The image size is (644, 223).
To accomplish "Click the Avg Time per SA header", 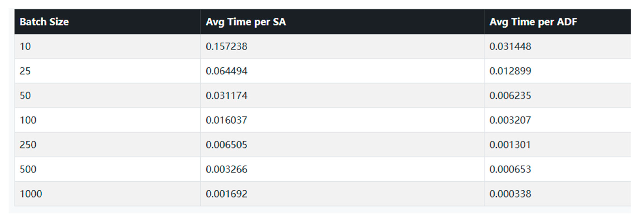I will 246,22.
